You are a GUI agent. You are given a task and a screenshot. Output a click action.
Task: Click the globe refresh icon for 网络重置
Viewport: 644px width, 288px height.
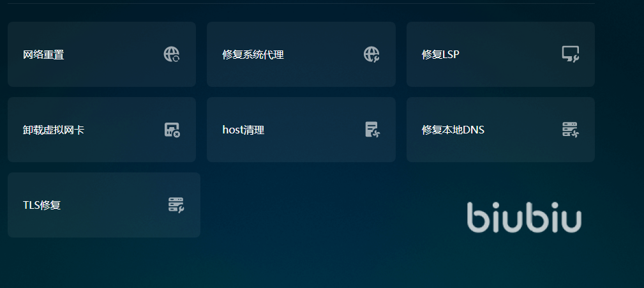point(172,54)
